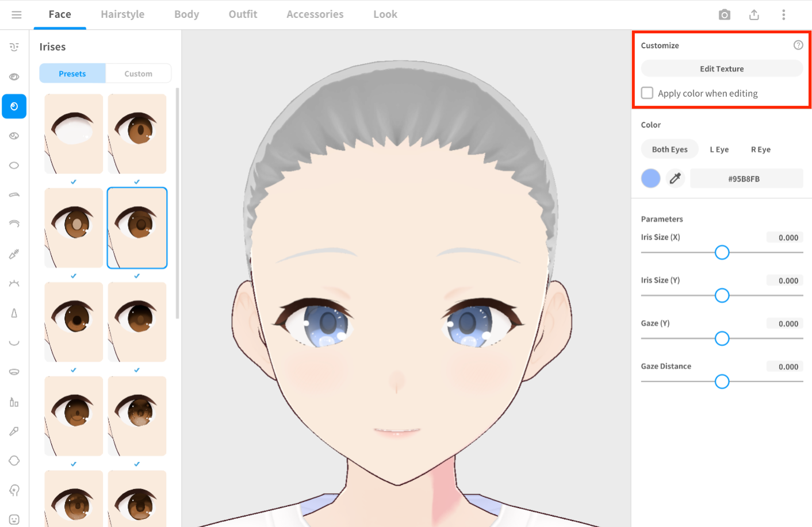The width and height of the screenshot is (812, 527).
Task: Open the Customize help question icon
Action: [x=798, y=45]
